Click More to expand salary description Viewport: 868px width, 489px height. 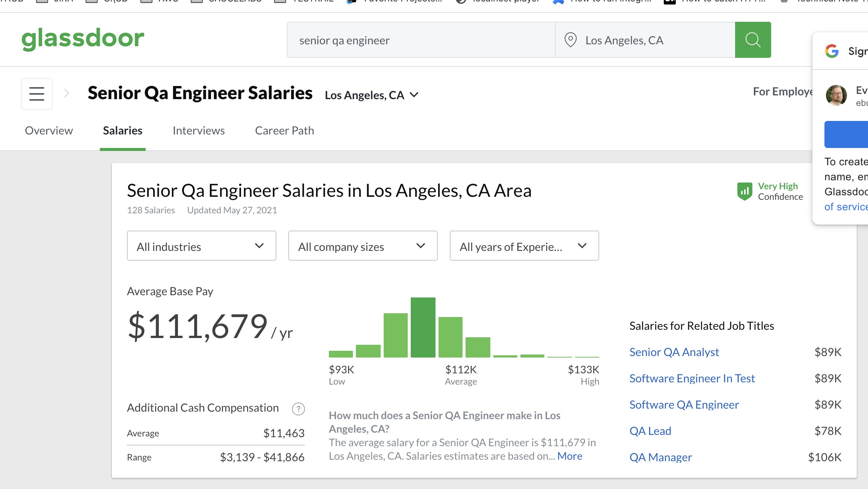pyautogui.click(x=570, y=456)
